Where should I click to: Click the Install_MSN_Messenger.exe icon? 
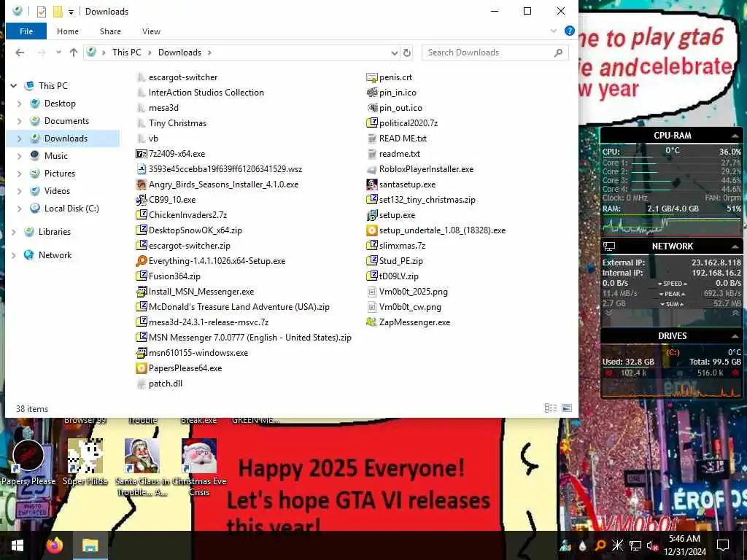pos(141,292)
